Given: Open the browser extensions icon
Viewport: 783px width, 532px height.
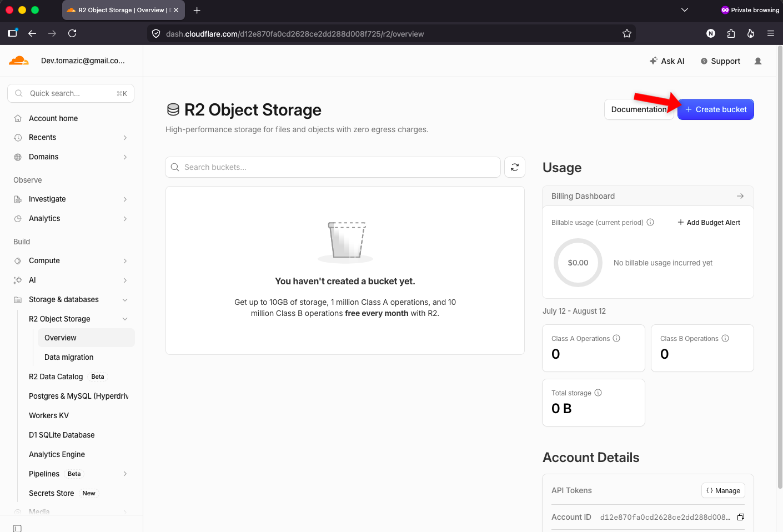Looking at the screenshot, I should 731,33.
